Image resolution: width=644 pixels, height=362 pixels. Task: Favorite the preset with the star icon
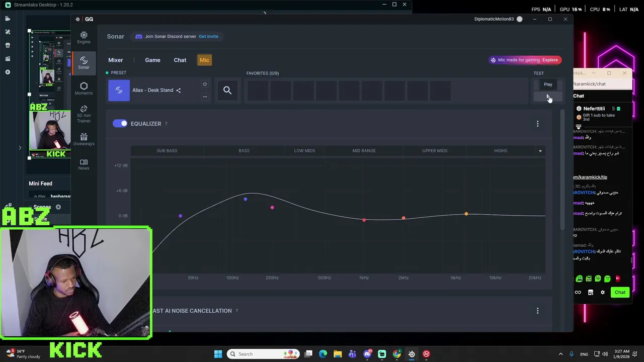click(205, 84)
